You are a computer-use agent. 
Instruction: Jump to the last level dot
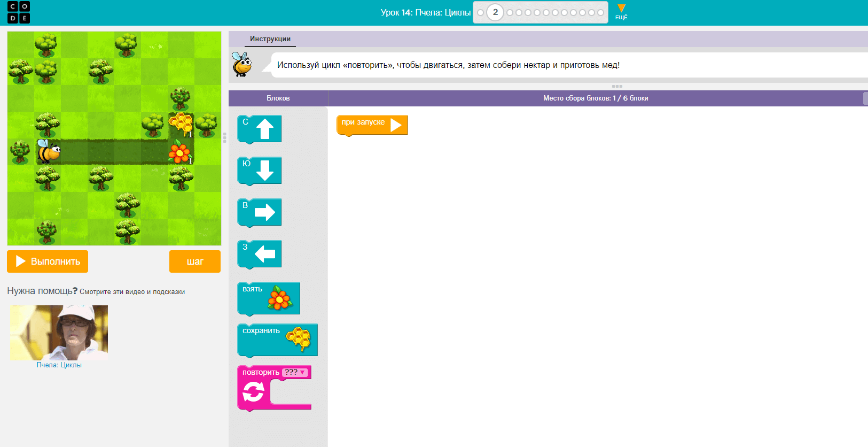coord(600,12)
